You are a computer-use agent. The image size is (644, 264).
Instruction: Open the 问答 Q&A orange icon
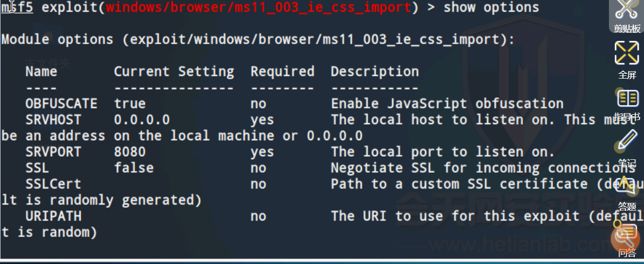pos(626,236)
